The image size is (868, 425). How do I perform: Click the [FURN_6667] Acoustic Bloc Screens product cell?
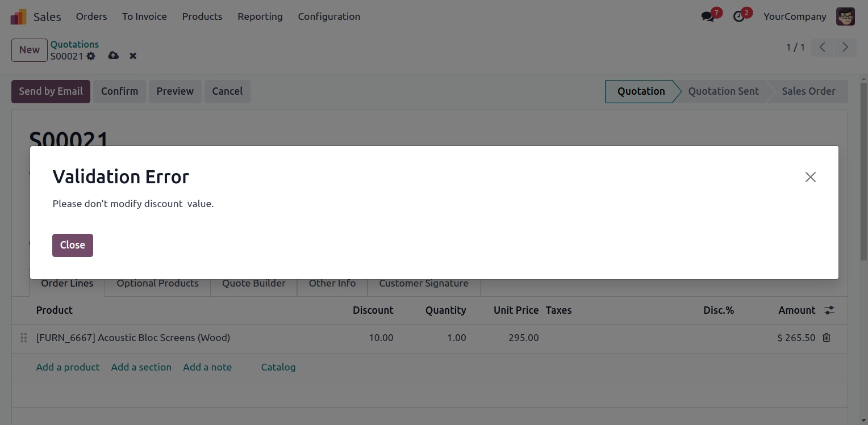click(x=133, y=338)
